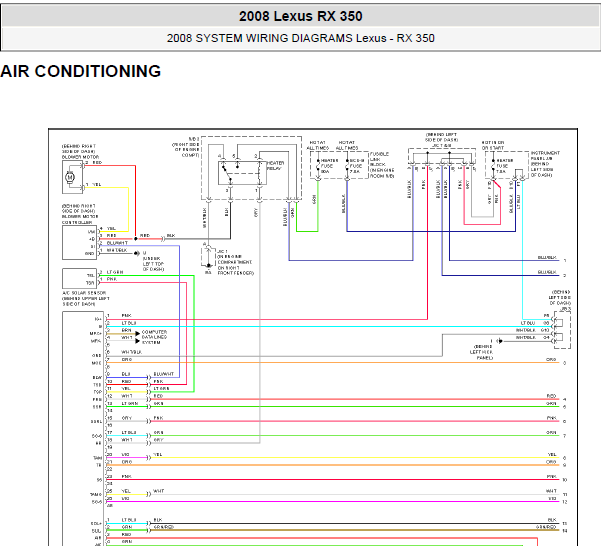Click the "BLOWER MOTOR CONTROLLER" label
This screenshot has width=601, height=546.
(x=80, y=220)
